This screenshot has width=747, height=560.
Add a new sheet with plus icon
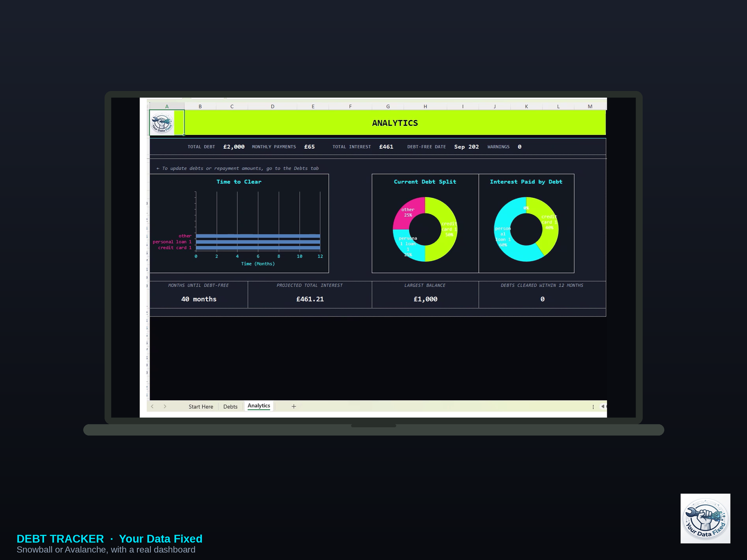pos(294,406)
